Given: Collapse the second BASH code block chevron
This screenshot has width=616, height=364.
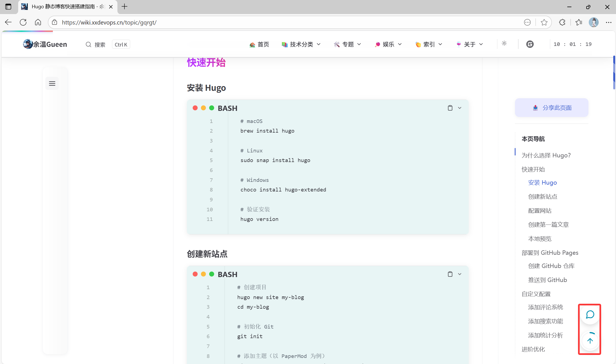Looking at the screenshot, I should click(460, 274).
